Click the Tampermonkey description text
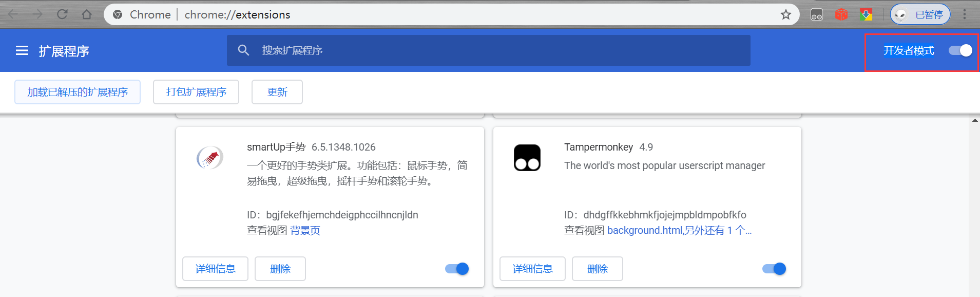Viewport: 980px width, 297px height. [x=664, y=165]
